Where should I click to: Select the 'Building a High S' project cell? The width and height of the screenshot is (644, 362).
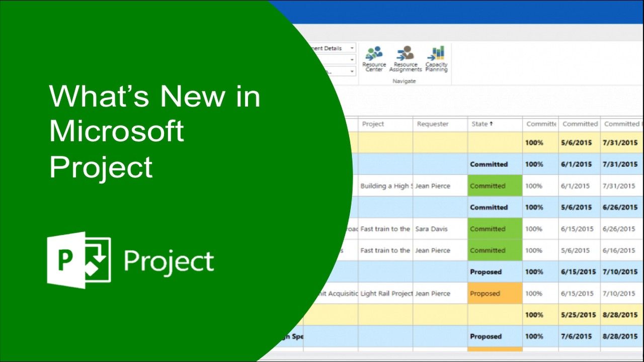(x=385, y=186)
